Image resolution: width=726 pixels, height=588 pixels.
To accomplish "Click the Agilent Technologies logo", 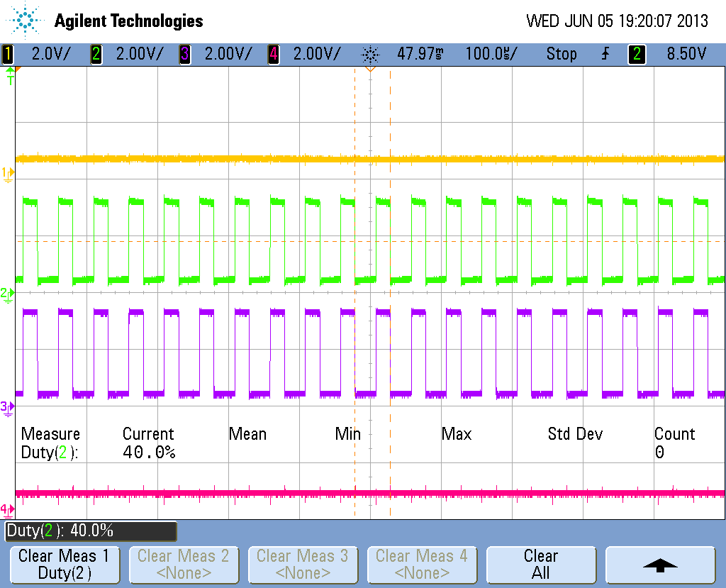I will click(106, 21).
